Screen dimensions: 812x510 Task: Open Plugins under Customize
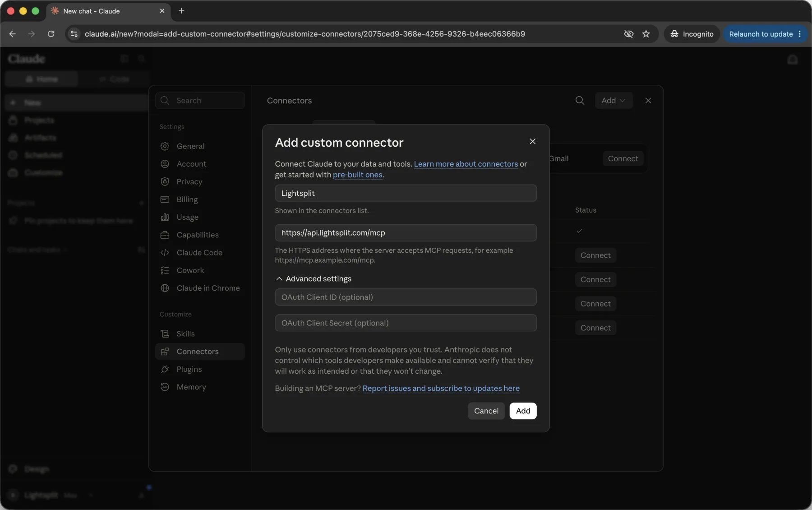[x=200, y=369]
